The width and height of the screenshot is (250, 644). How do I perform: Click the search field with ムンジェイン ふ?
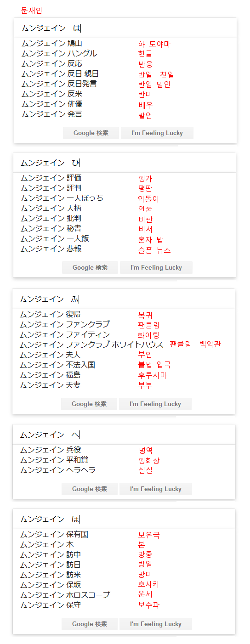click(124, 299)
